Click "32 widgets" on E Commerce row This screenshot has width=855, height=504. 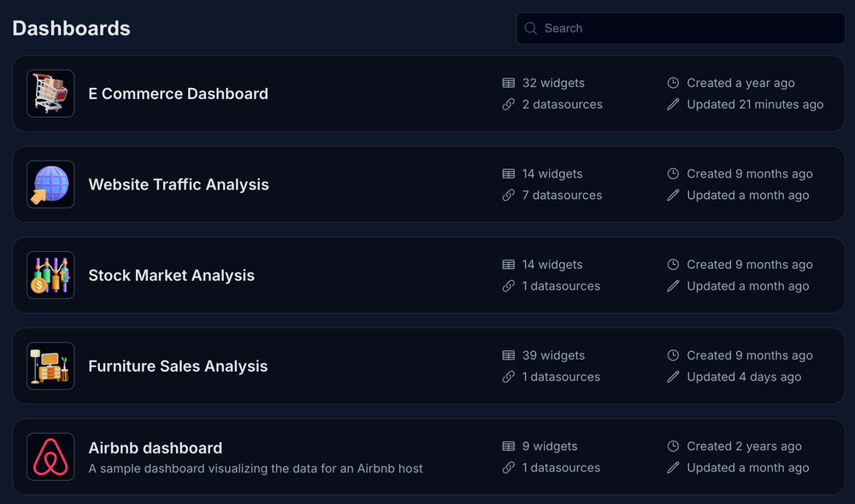coord(553,83)
